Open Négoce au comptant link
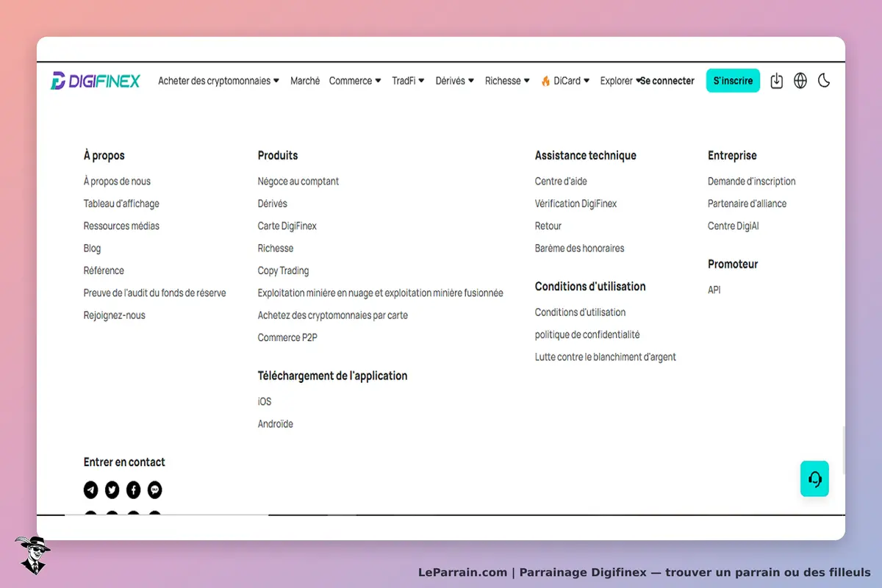This screenshot has height=588, width=882. click(x=298, y=182)
